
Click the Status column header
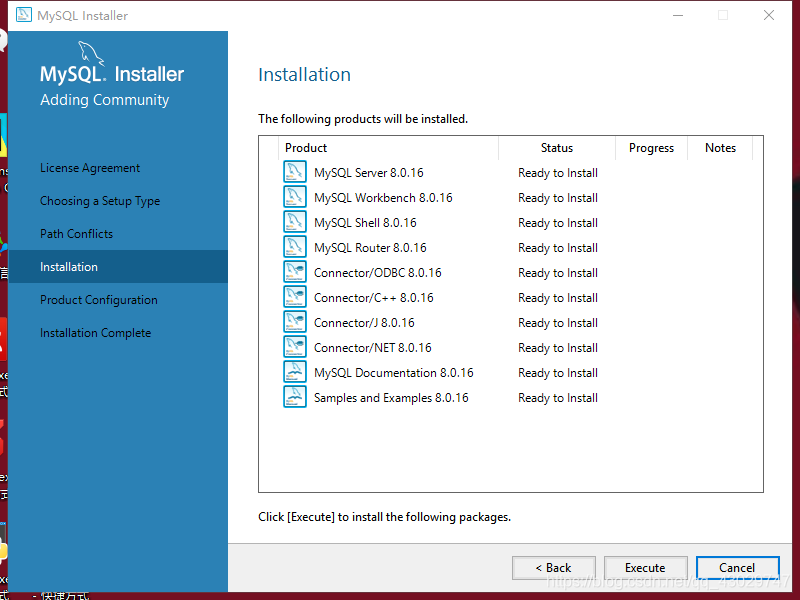[557, 148]
